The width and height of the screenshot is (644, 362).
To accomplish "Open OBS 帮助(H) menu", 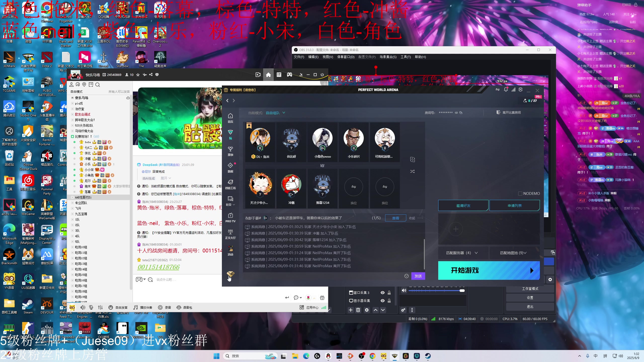I will [x=420, y=57].
